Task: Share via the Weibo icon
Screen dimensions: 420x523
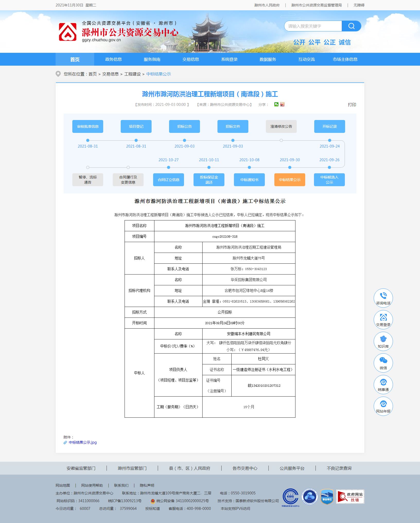Action: point(282,104)
